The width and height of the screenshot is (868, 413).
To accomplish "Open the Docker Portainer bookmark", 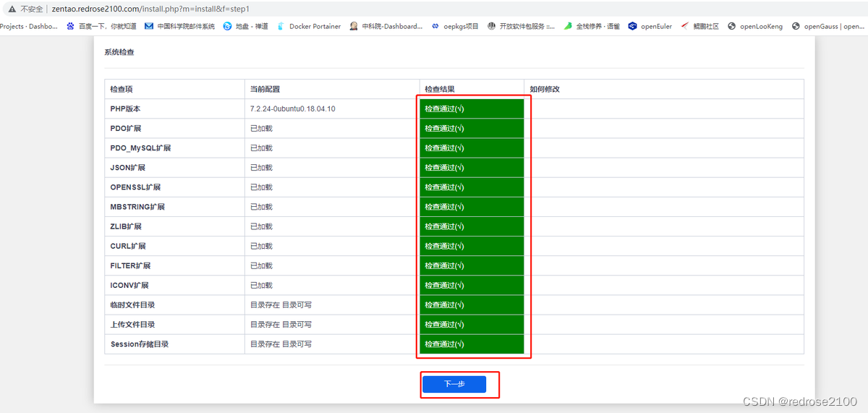I will click(309, 26).
